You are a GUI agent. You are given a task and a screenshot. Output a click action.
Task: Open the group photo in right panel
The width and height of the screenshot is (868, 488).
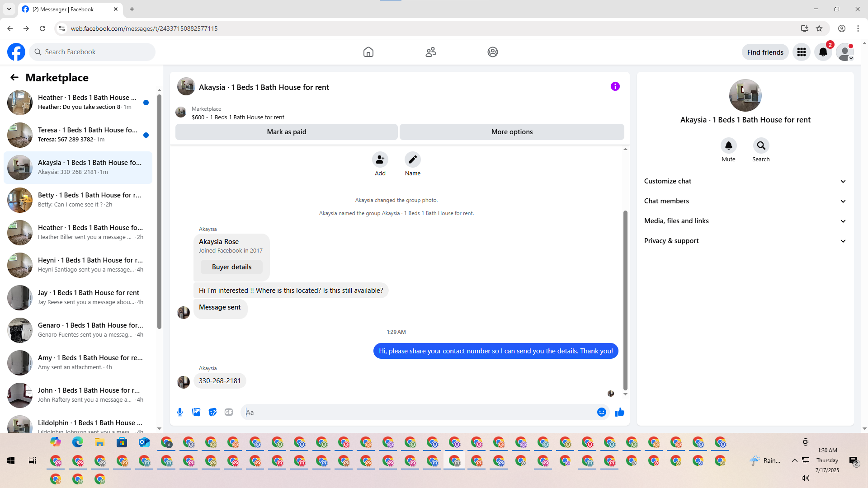[745, 95]
